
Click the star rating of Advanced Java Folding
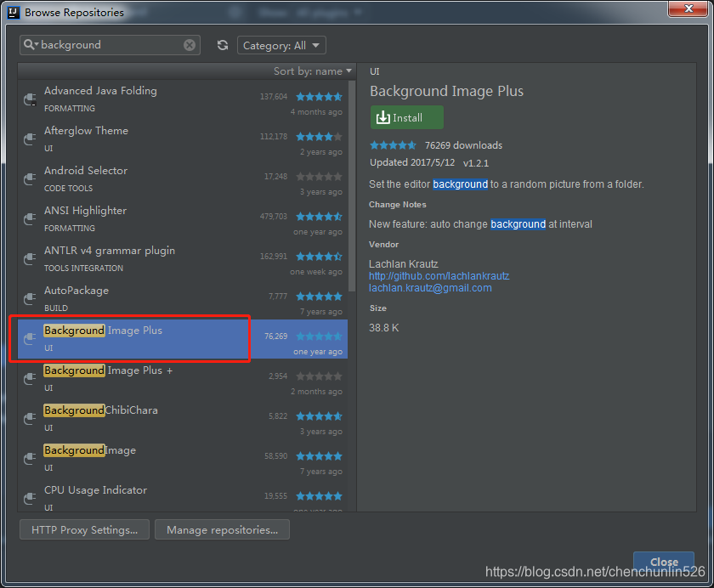point(319,97)
